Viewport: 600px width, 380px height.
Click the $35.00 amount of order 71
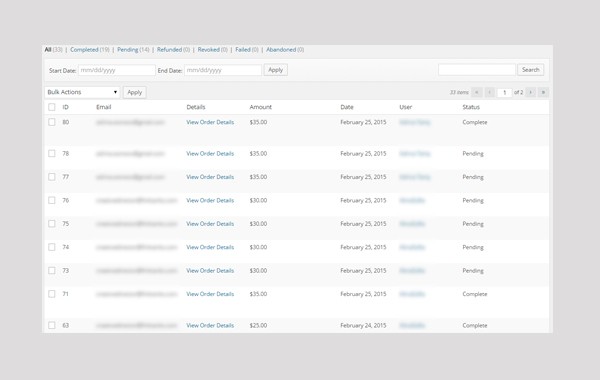pos(258,294)
